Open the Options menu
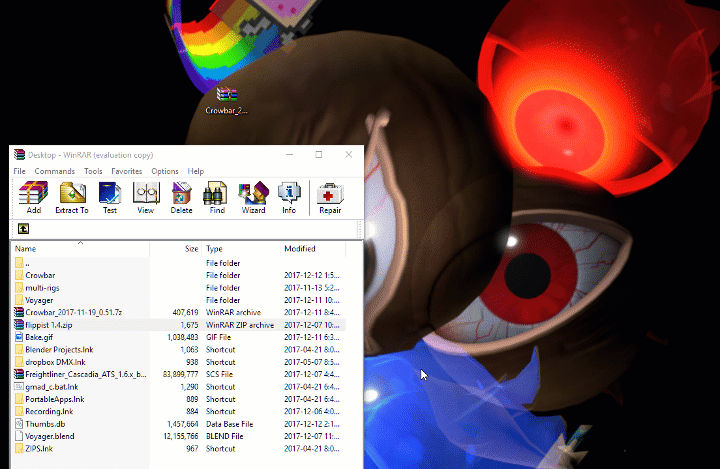Image resolution: width=720 pixels, height=469 pixels. point(165,171)
